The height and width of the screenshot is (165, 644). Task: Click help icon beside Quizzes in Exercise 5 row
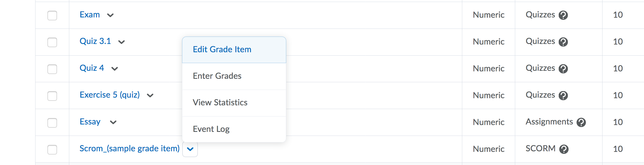click(x=563, y=96)
